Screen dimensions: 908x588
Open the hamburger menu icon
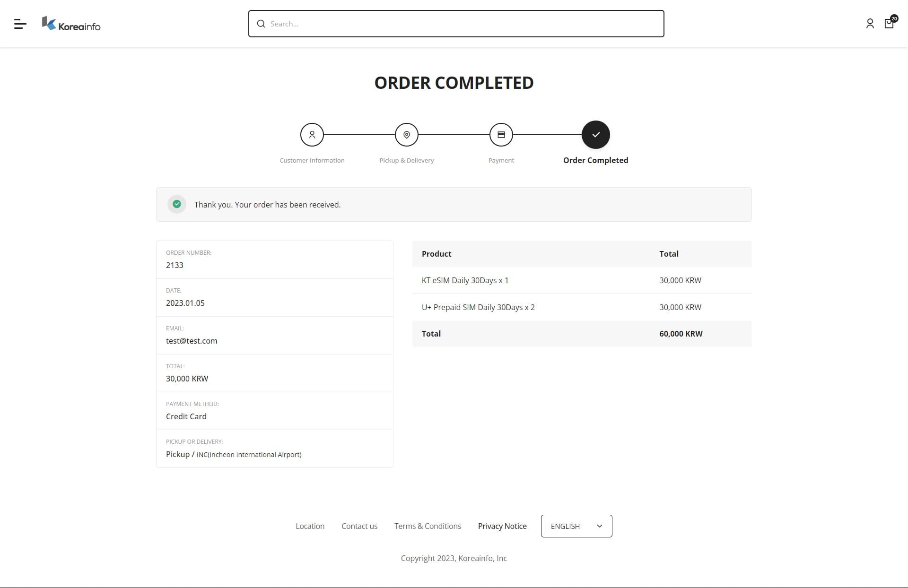(20, 24)
